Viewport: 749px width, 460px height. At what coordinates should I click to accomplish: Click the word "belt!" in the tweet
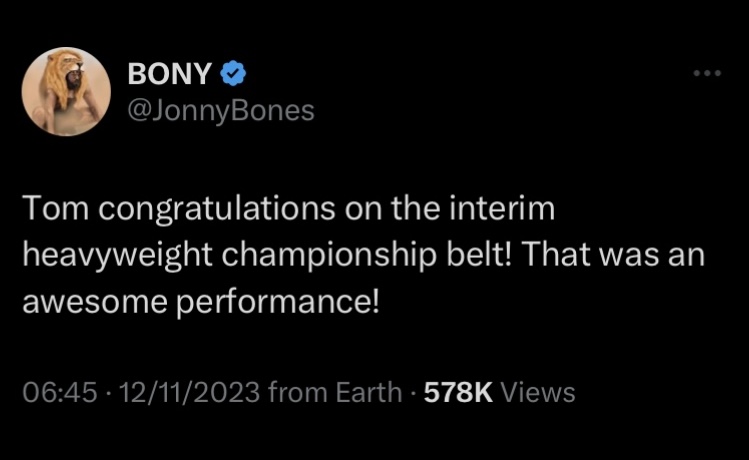click(479, 254)
